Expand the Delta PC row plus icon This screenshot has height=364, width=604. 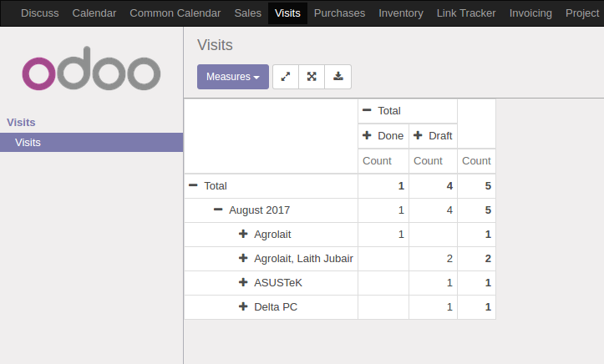point(243,306)
